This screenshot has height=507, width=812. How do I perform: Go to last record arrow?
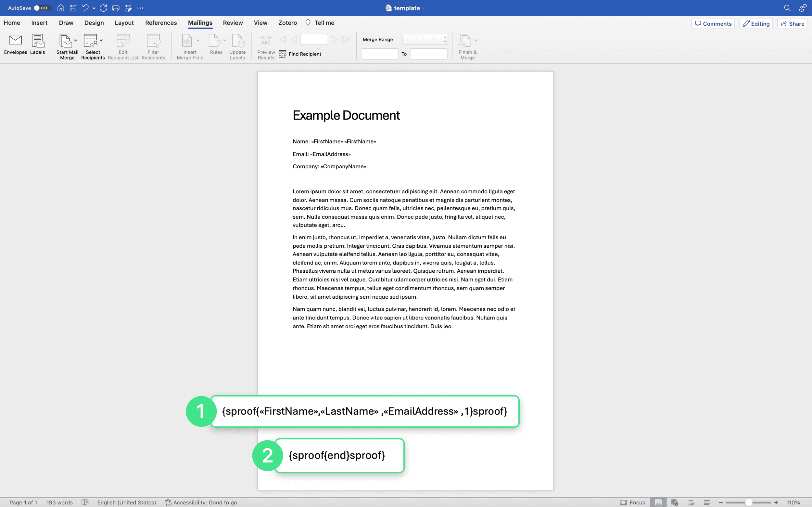[346, 40]
